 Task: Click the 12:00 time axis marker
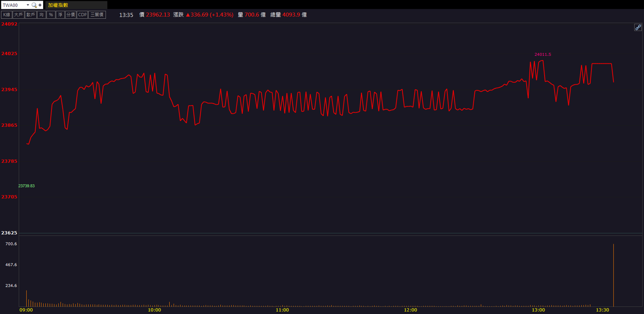click(x=411, y=310)
